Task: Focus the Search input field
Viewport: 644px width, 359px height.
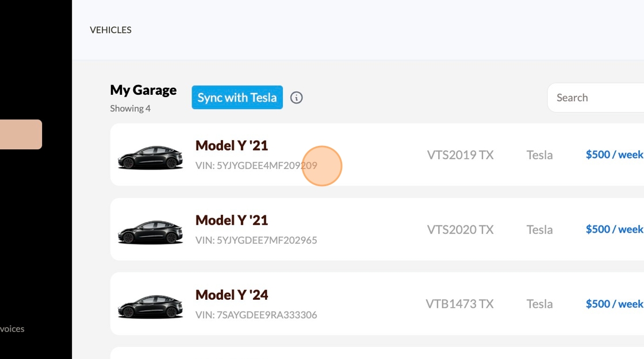Action: tap(598, 98)
